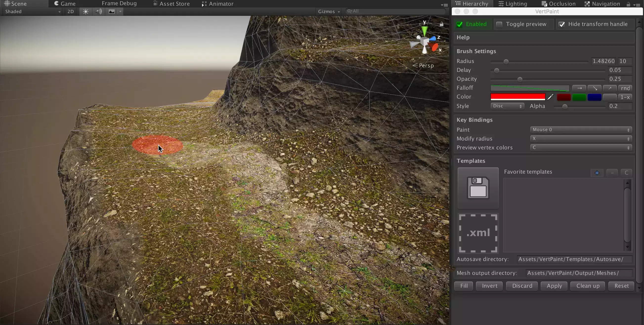Check the Toggle preview checkbox
The height and width of the screenshot is (325, 644).
pyautogui.click(x=499, y=24)
